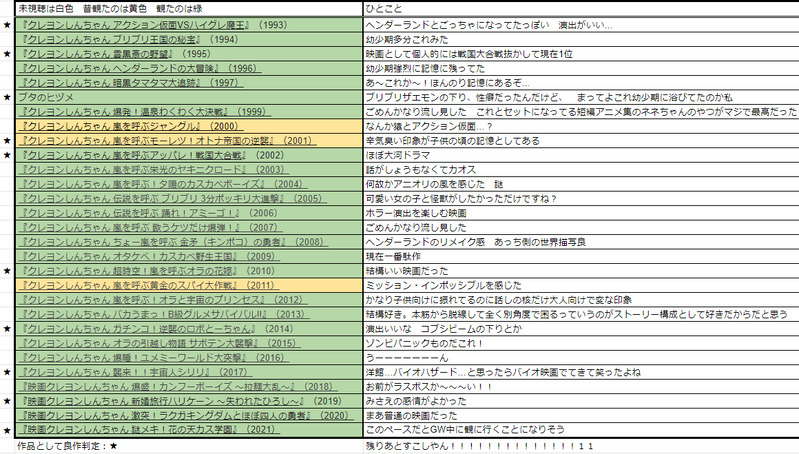
Task: Open the 謎メキ!花の天カス学園 (2021) link
Action: click(149, 430)
